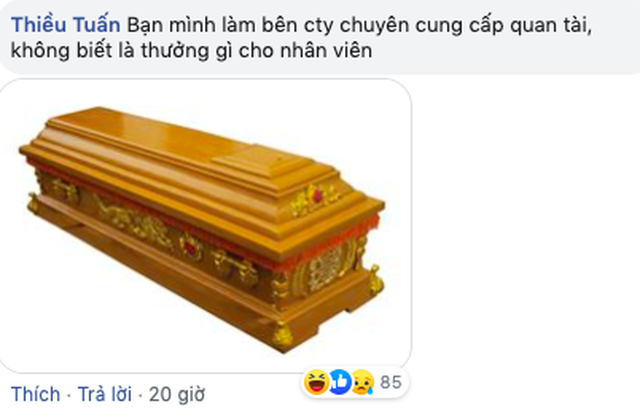Click the words 'thưởng gì cho nhân viên'
The image size is (640, 417).
tap(256, 51)
